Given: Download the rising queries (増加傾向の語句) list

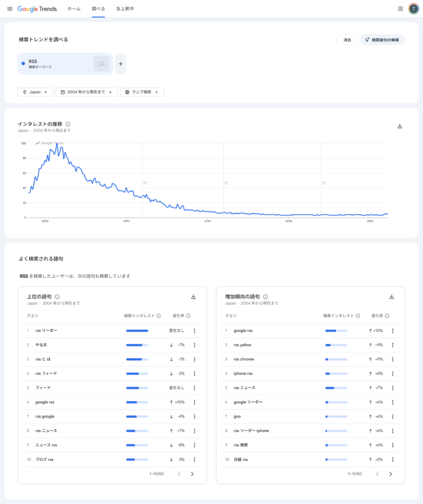Looking at the screenshot, I should (392, 297).
